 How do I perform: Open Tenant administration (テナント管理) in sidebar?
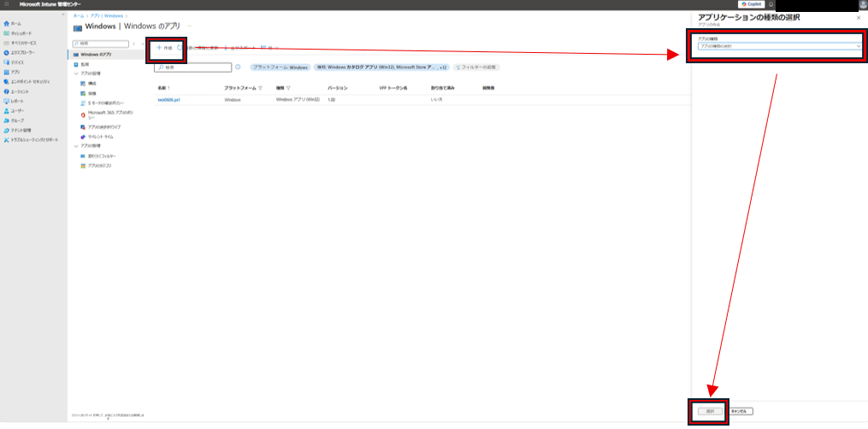(x=21, y=130)
